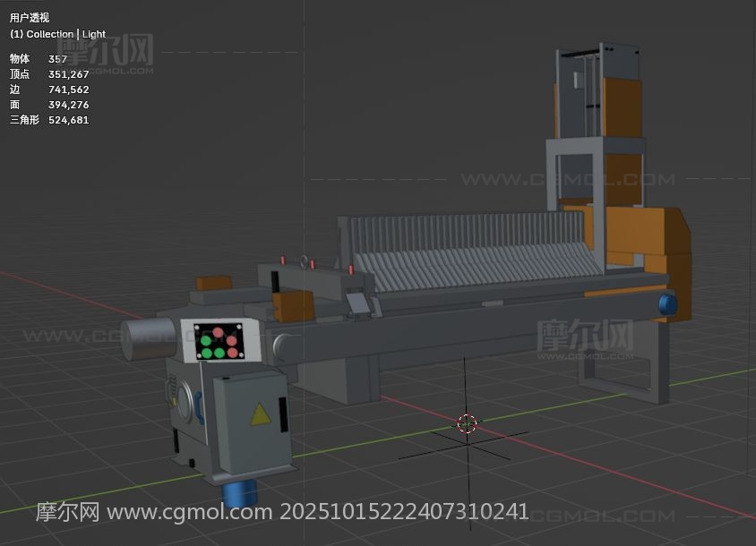Click the 三角形 524,681 triangle statistic
The image size is (756, 546).
pos(49,120)
